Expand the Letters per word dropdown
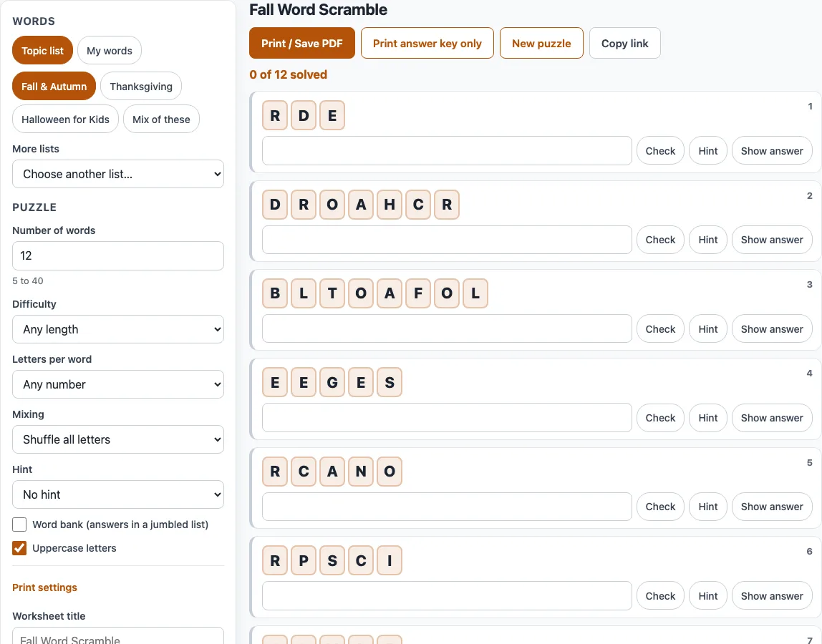822x644 pixels. click(x=118, y=384)
